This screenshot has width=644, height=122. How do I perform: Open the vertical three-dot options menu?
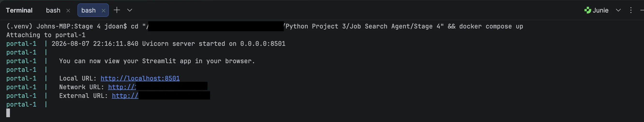point(631,10)
